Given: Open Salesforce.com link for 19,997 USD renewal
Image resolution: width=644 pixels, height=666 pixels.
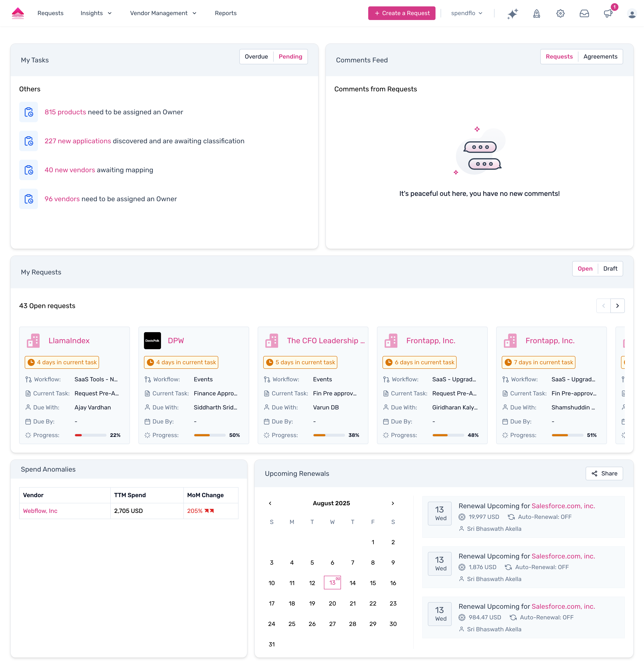Looking at the screenshot, I should click(563, 506).
